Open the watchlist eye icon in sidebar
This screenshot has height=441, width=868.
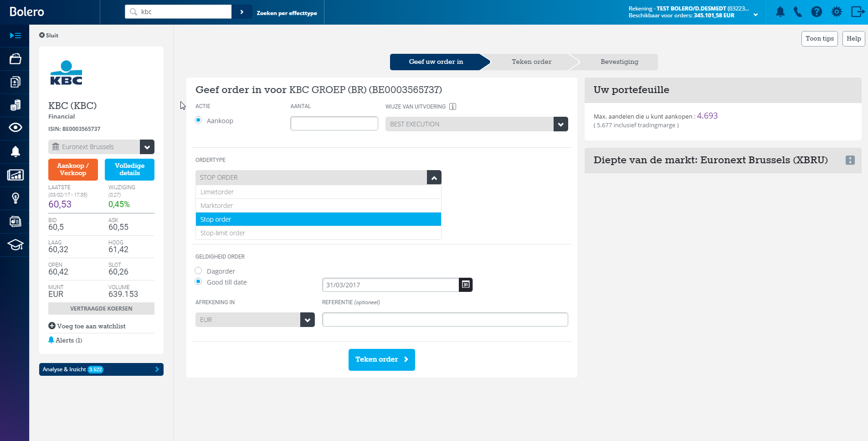(x=15, y=127)
